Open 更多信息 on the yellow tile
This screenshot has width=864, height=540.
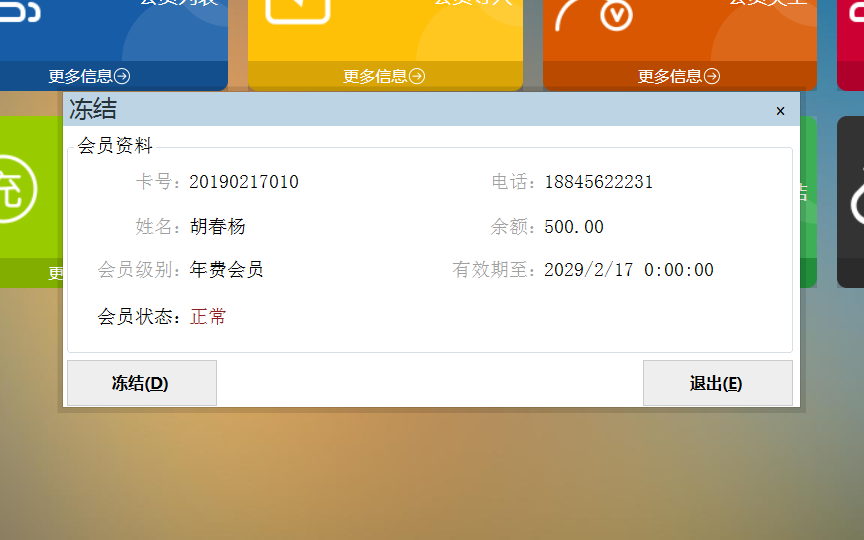coord(384,76)
